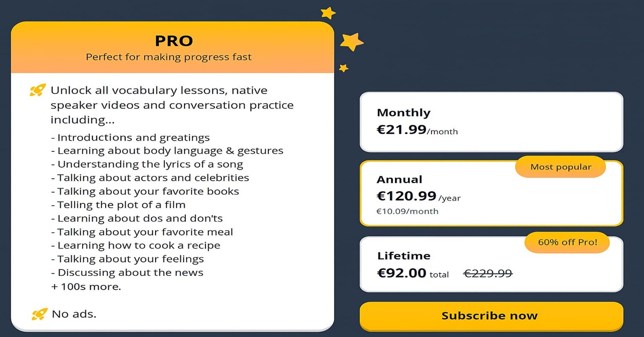
Task: Click the 60% off Pro badge
Action: 567,243
